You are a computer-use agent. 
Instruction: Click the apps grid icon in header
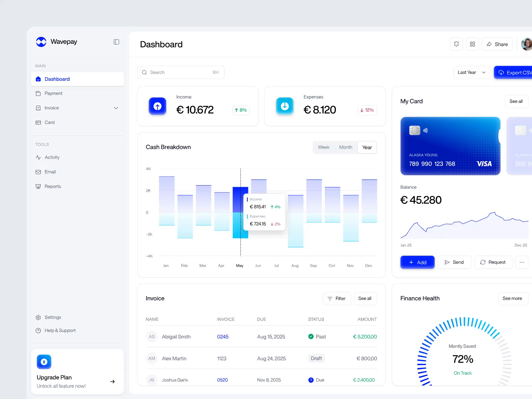[472, 44]
